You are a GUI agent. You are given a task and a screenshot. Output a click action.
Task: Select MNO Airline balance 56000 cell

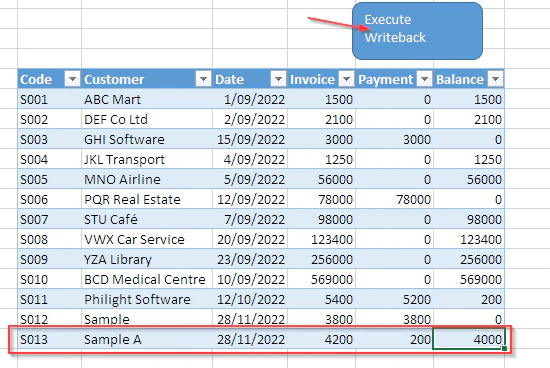click(469, 179)
